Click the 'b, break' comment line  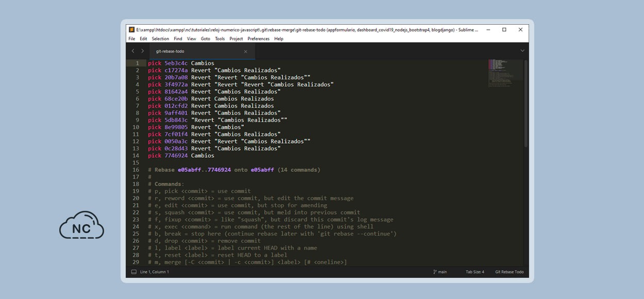coord(273,234)
